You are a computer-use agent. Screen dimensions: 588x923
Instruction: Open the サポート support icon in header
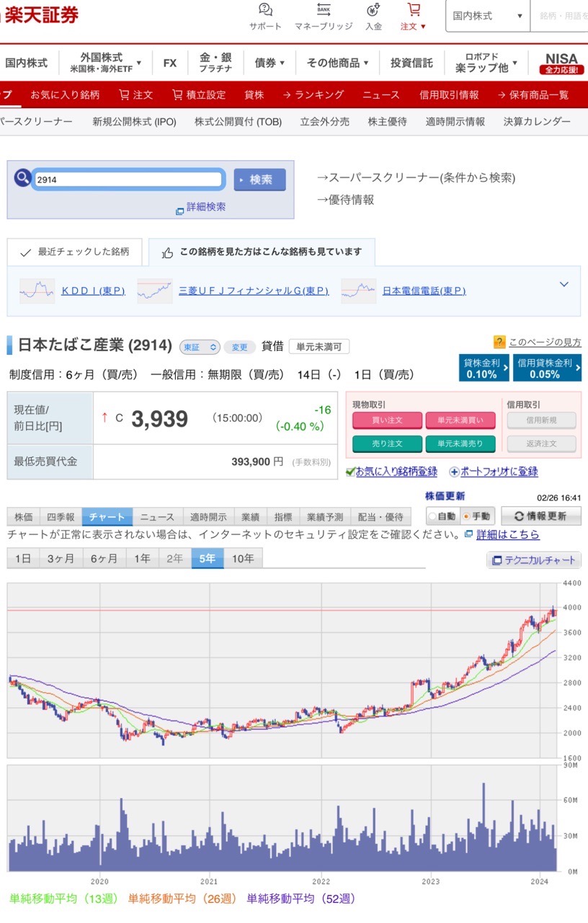click(265, 10)
